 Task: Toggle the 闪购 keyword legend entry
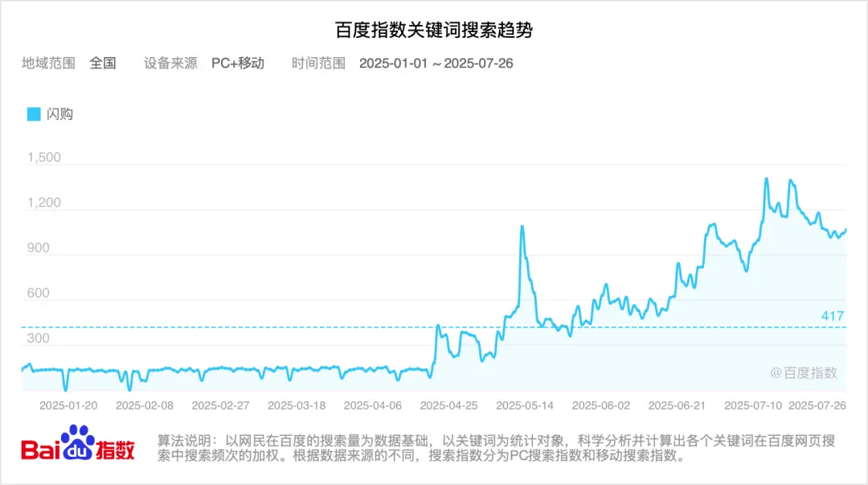pos(61,114)
